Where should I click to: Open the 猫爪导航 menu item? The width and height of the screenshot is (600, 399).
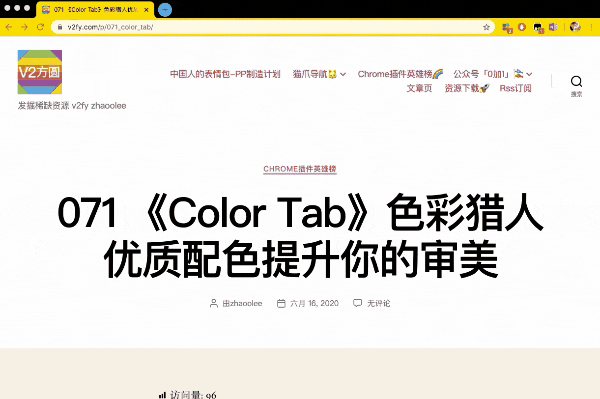(315, 74)
